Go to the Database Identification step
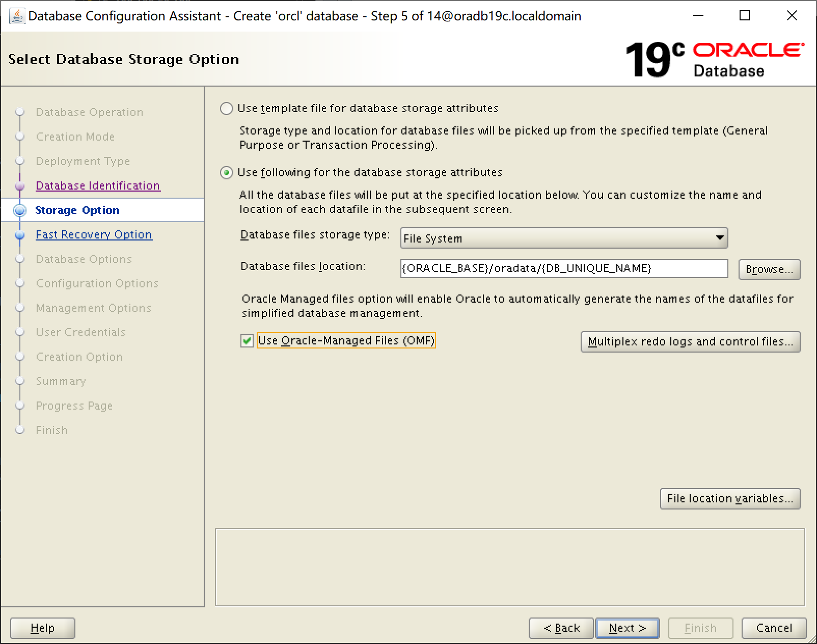Viewport: 817px width, 644px height. point(98,185)
